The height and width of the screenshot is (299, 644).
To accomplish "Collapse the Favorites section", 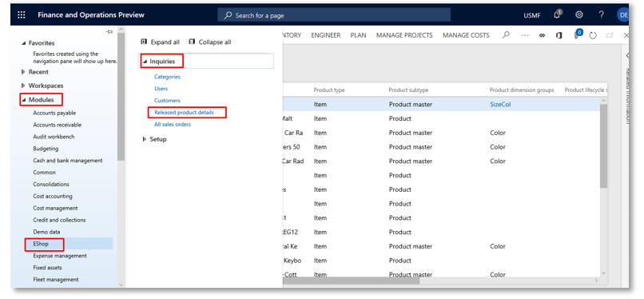I will 24,43.
